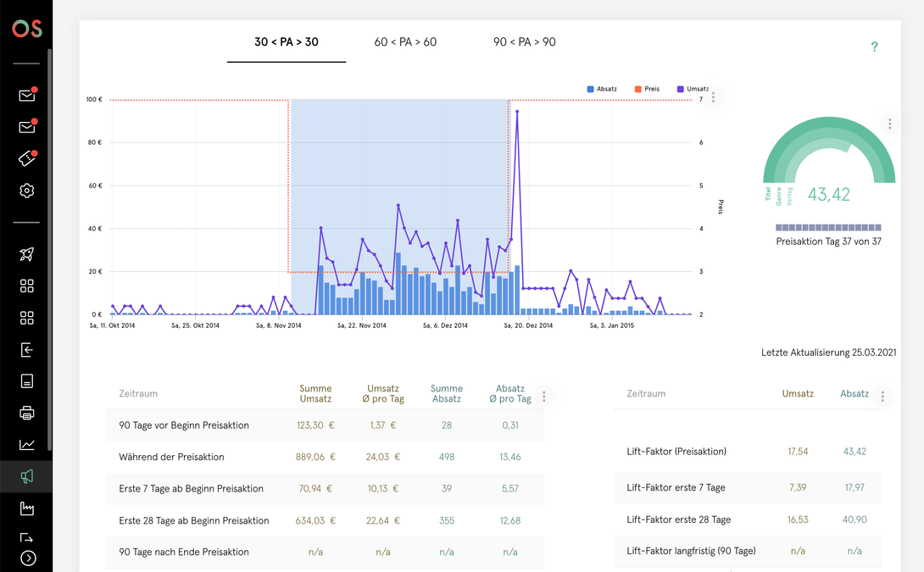This screenshot has height=572, width=924.
Task: Click the export arrow sidebar icon above the expand button
Action: click(x=27, y=537)
